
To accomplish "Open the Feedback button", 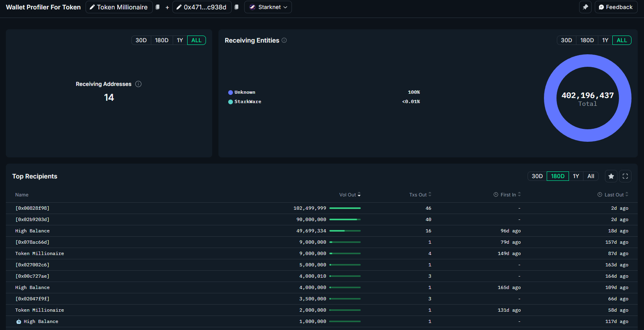I will pyautogui.click(x=615, y=7).
